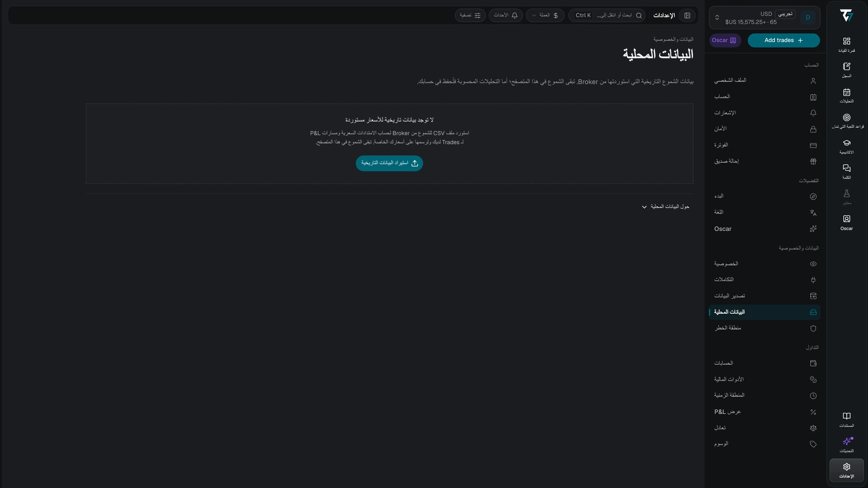Open the Oscar preferences sidebar item
Image resolution: width=868 pixels, height=488 pixels.
point(764,229)
